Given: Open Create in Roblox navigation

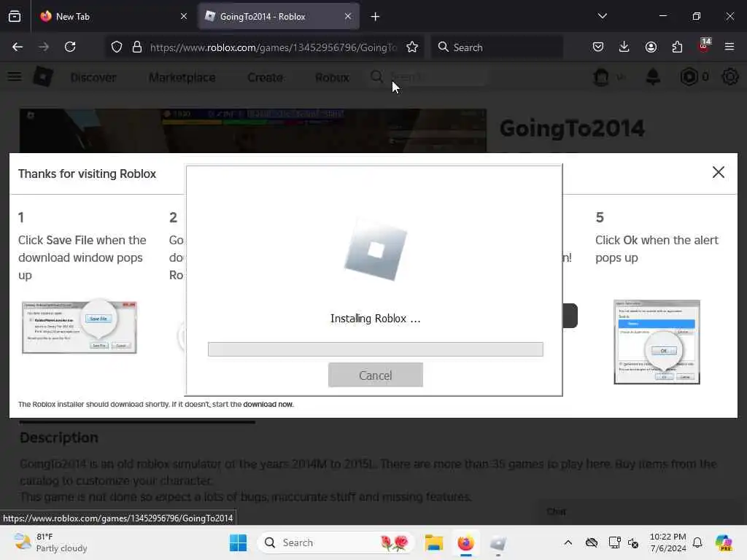Looking at the screenshot, I should 266,77.
